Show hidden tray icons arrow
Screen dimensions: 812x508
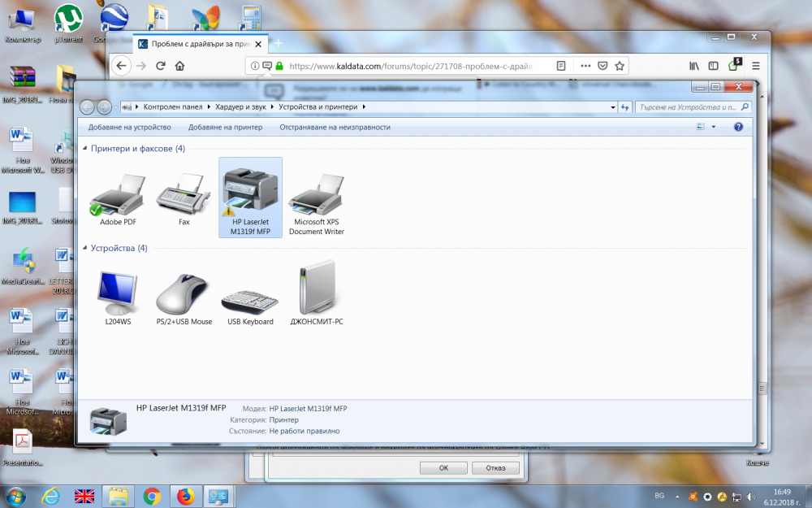(677, 497)
